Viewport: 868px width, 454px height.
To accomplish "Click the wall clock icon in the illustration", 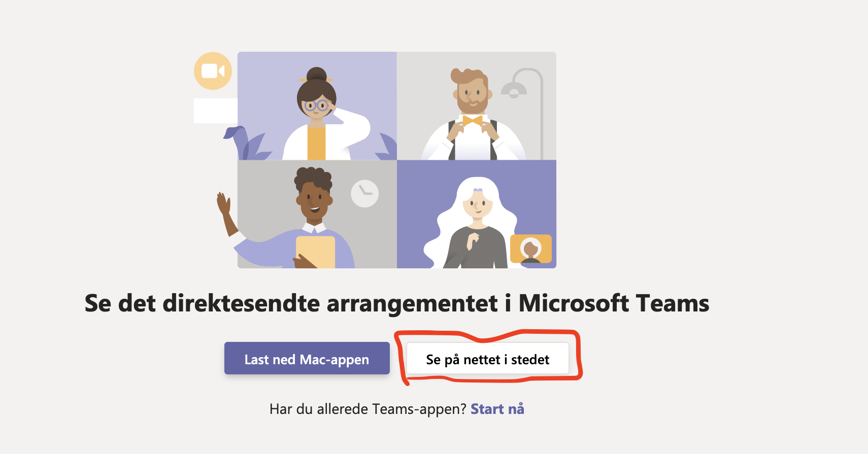I will pyautogui.click(x=364, y=193).
